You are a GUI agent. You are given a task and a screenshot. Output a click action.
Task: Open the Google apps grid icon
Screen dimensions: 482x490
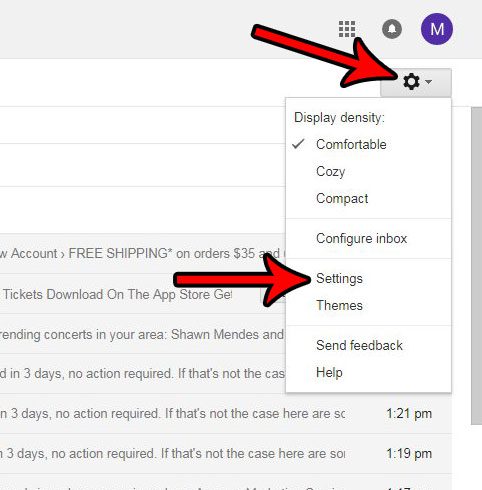click(347, 29)
